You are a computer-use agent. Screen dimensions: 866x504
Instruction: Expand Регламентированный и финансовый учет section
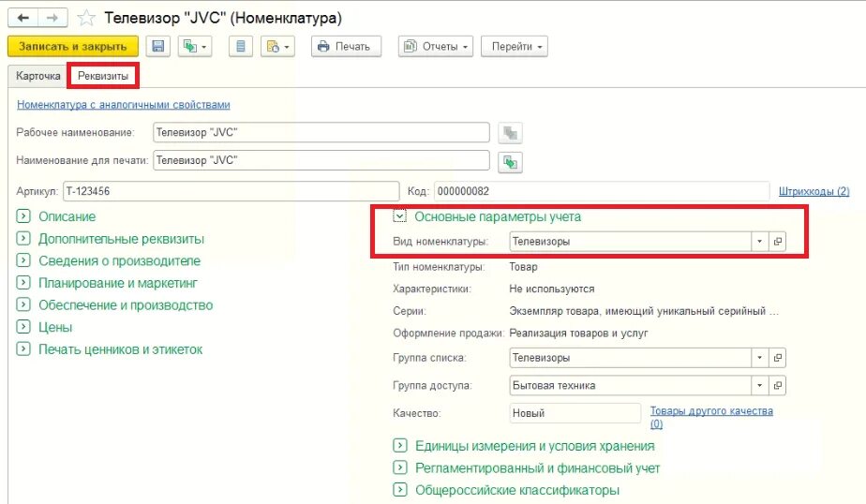tap(400, 467)
